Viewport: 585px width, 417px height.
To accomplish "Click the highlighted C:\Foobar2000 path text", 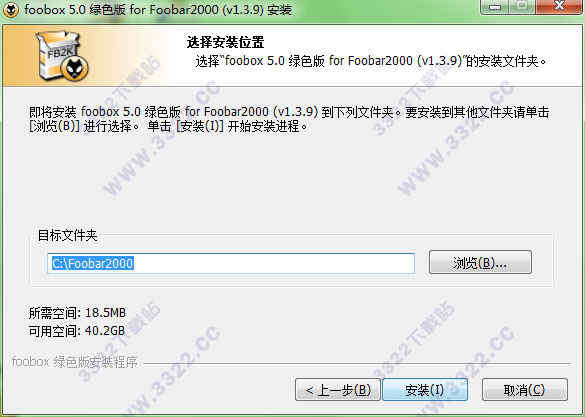I will tap(93, 263).
